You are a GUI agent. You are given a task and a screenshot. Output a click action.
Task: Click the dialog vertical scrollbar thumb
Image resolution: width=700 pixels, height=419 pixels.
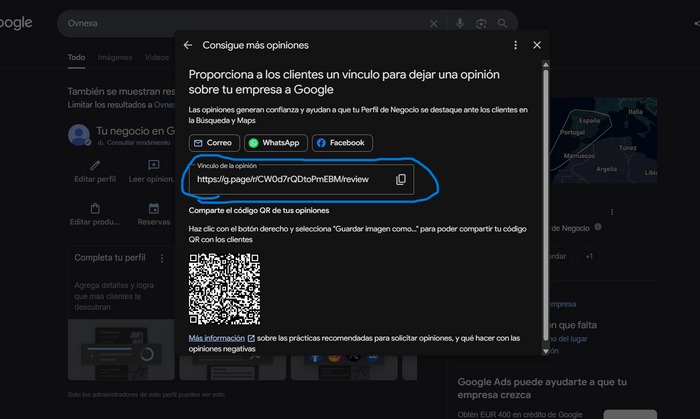546,205
